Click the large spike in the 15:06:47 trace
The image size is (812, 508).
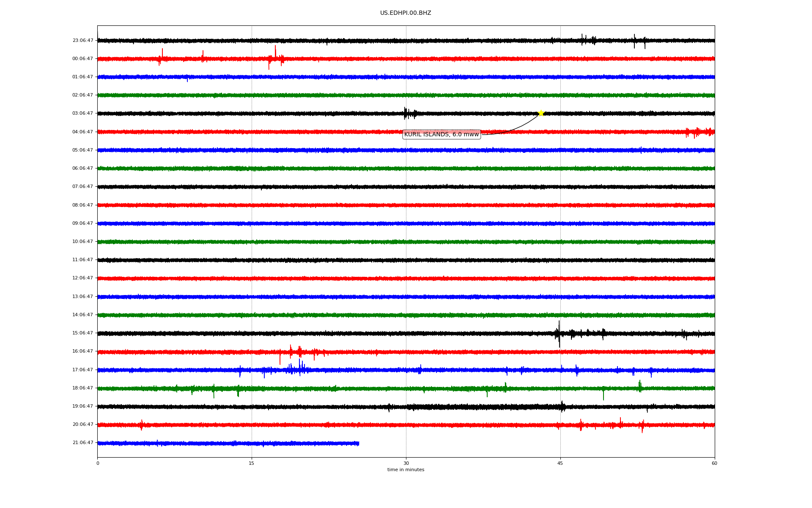point(559,334)
